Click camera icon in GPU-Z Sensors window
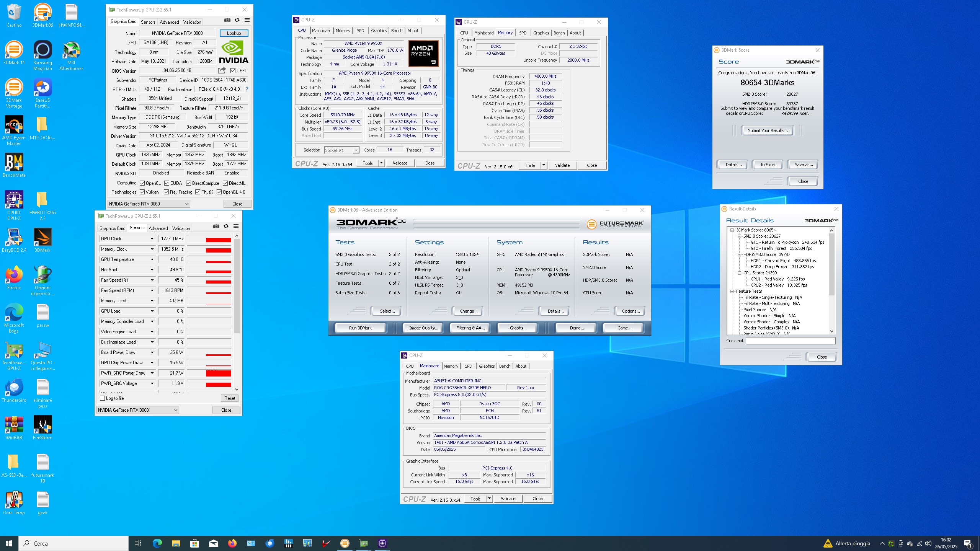Viewport: 980px width, 551px height. coord(216,227)
